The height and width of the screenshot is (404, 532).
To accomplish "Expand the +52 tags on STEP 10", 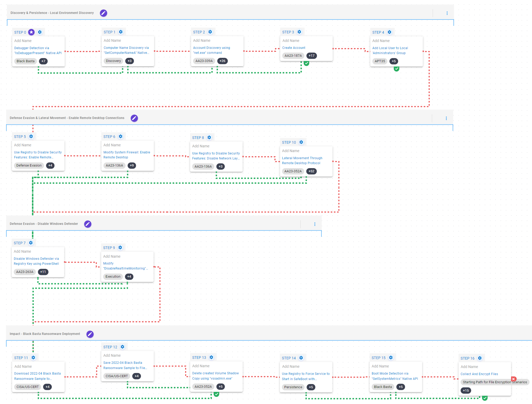I will (x=311, y=171).
